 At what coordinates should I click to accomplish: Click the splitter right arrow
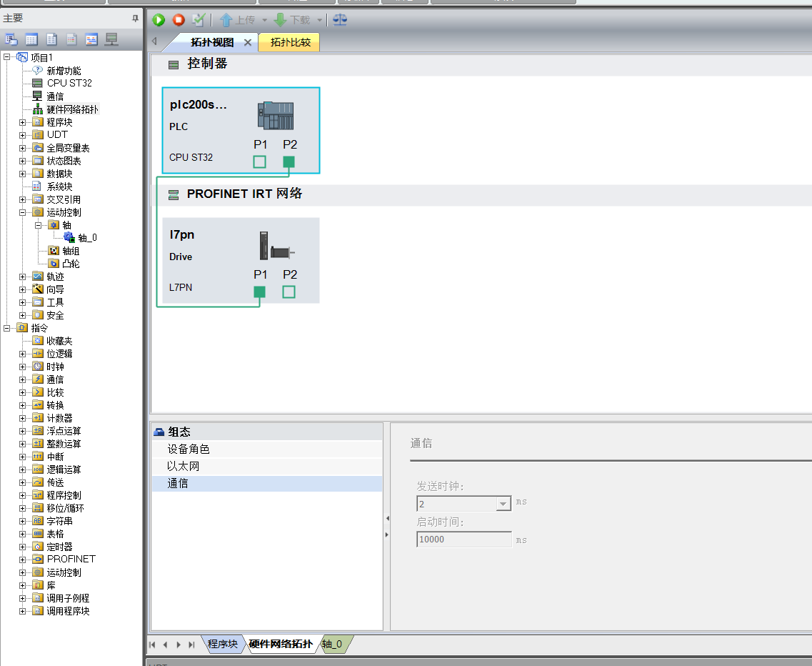[x=387, y=535]
